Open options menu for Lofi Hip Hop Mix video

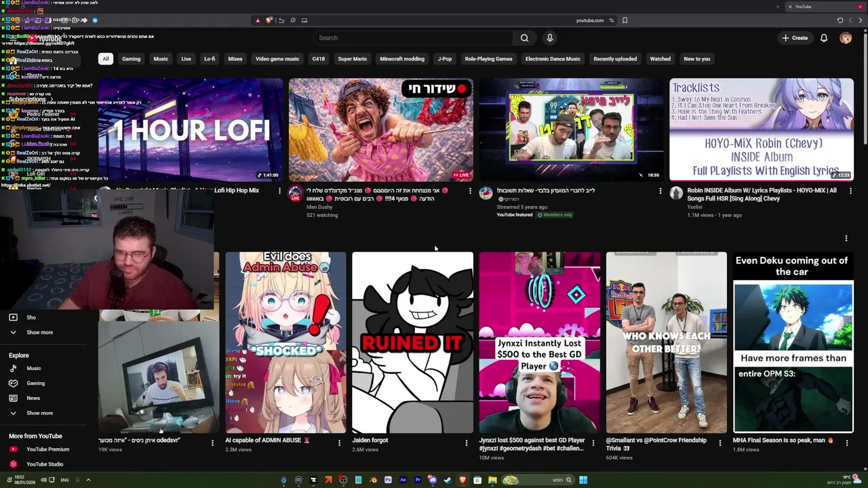tap(279, 191)
